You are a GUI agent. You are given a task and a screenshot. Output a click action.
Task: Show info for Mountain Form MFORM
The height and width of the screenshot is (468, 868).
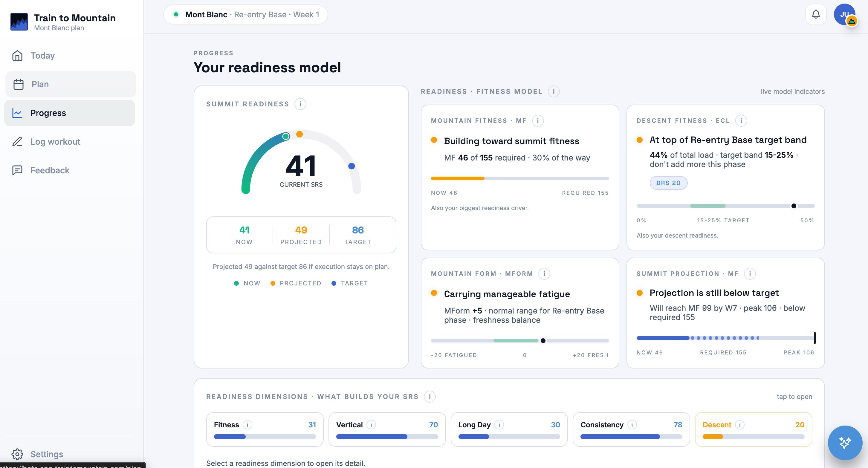544,273
